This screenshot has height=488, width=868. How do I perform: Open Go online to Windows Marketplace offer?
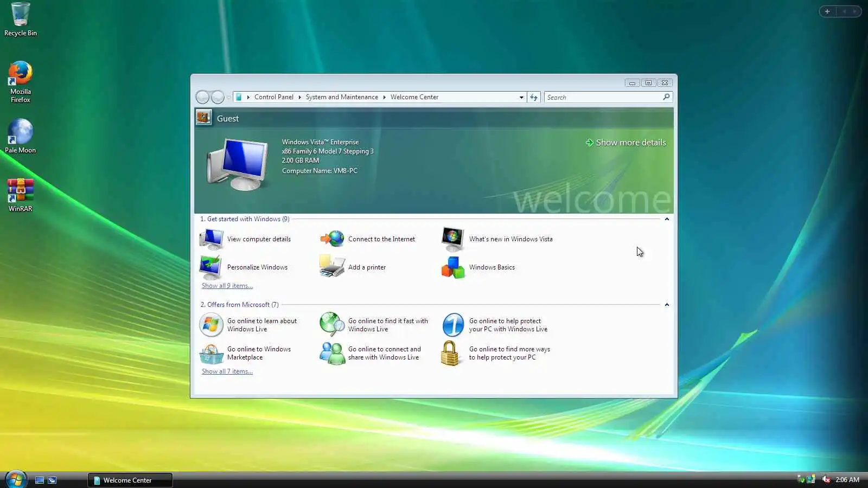coord(245,353)
